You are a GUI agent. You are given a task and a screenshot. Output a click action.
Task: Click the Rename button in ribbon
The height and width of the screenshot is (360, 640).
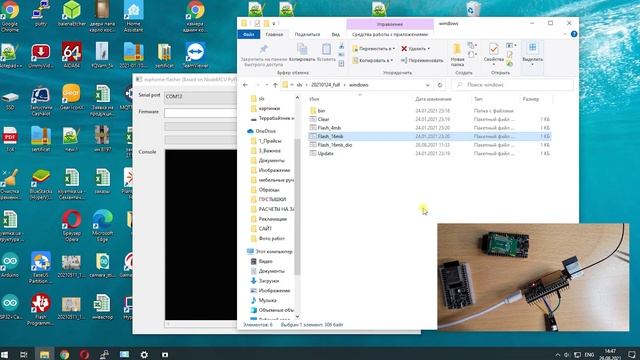coord(422,60)
